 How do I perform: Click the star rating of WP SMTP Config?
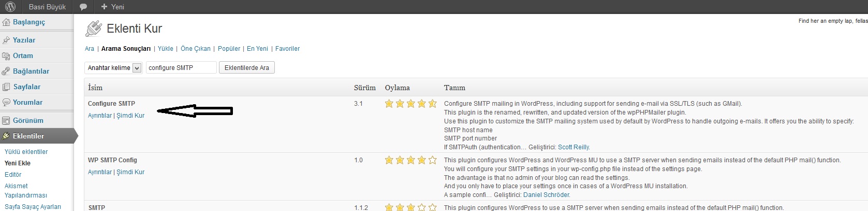(410, 160)
